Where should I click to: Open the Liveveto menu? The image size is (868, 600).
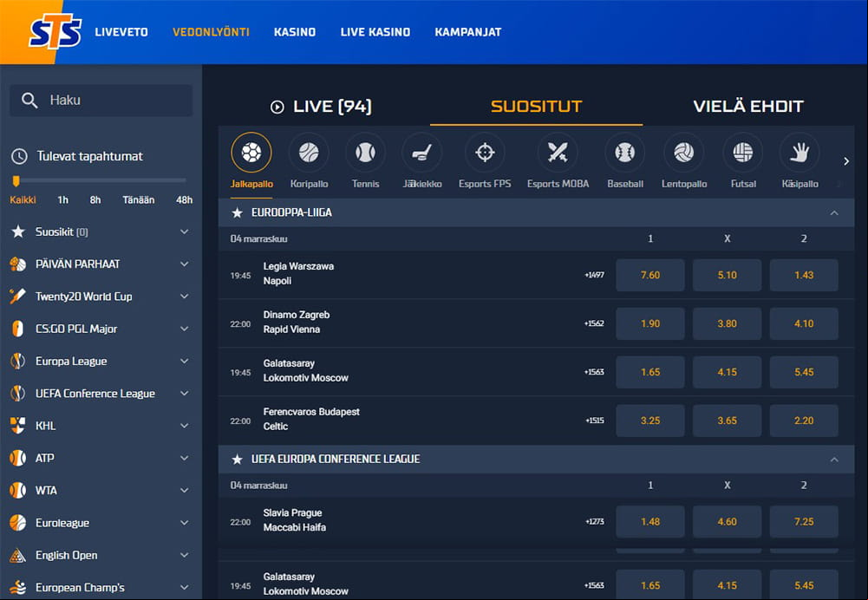[x=121, y=32]
